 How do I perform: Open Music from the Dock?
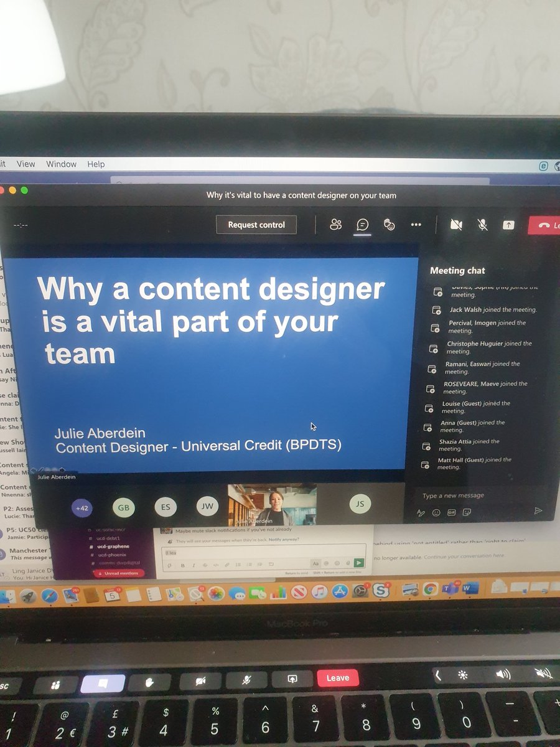tap(319, 592)
